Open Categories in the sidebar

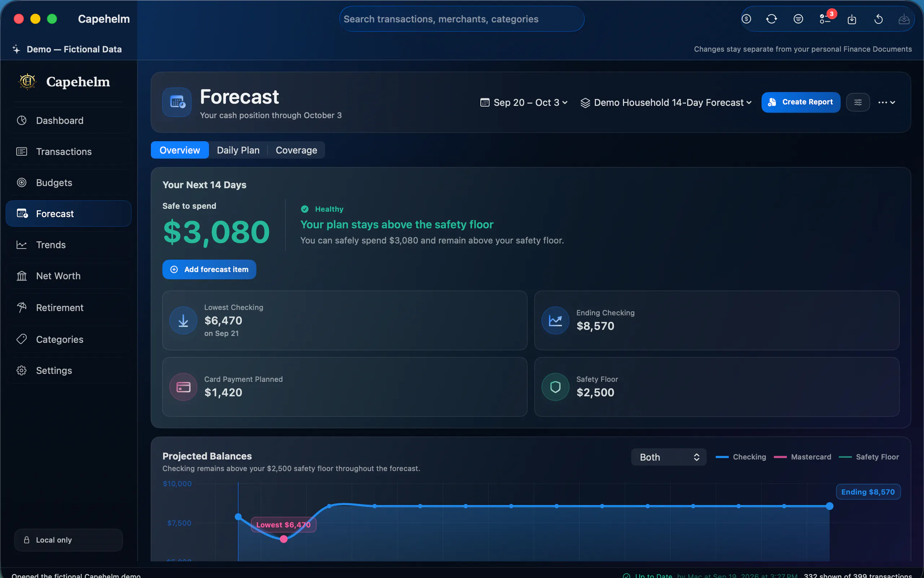(69, 340)
